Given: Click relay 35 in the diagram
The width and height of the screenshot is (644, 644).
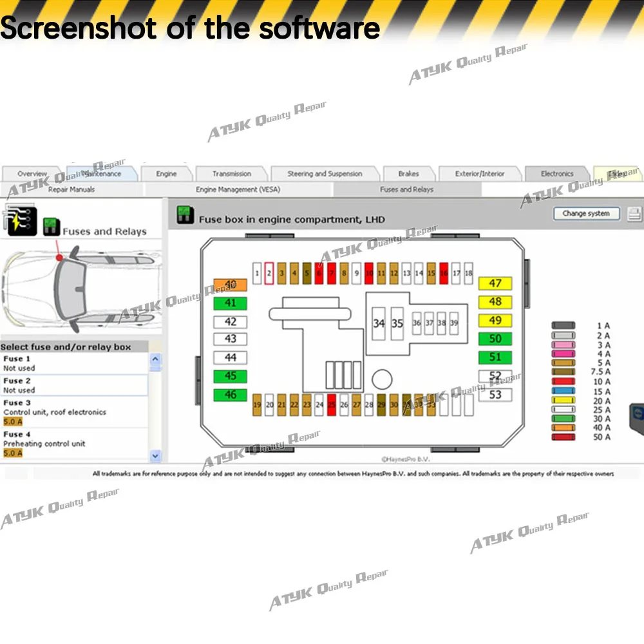Looking at the screenshot, I should tap(397, 324).
